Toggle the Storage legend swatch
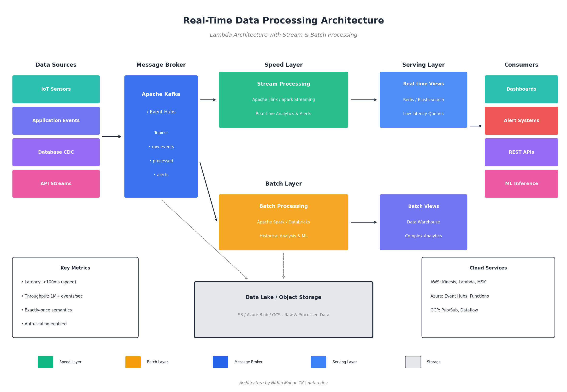Image resolution: width=567 pixels, height=392 pixels. point(413,362)
